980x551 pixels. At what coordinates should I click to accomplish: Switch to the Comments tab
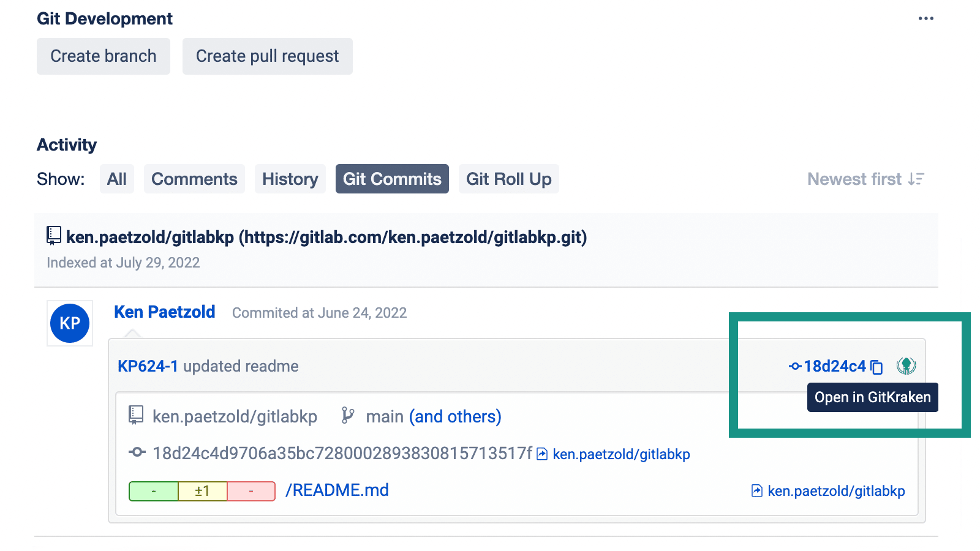[x=194, y=179]
